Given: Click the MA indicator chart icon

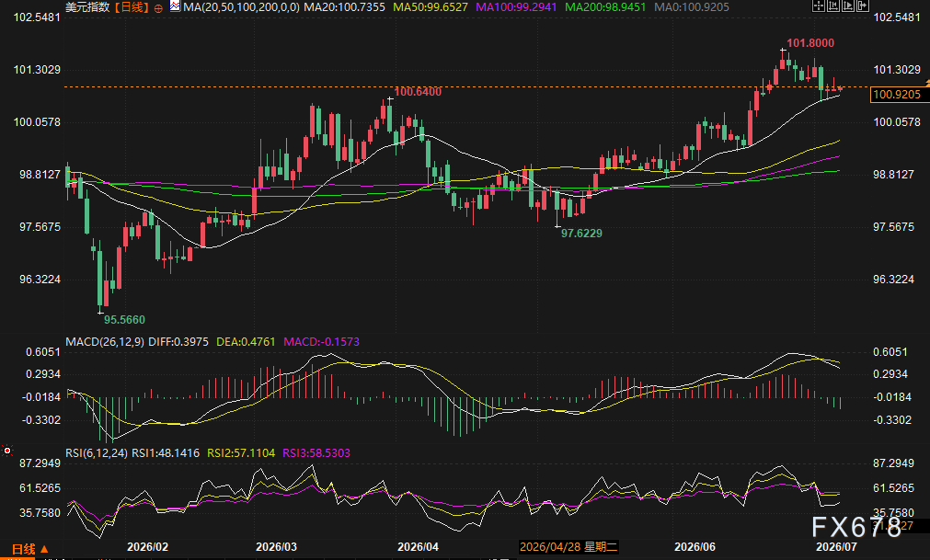Looking at the screenshot, I should [x=176, y=6].
